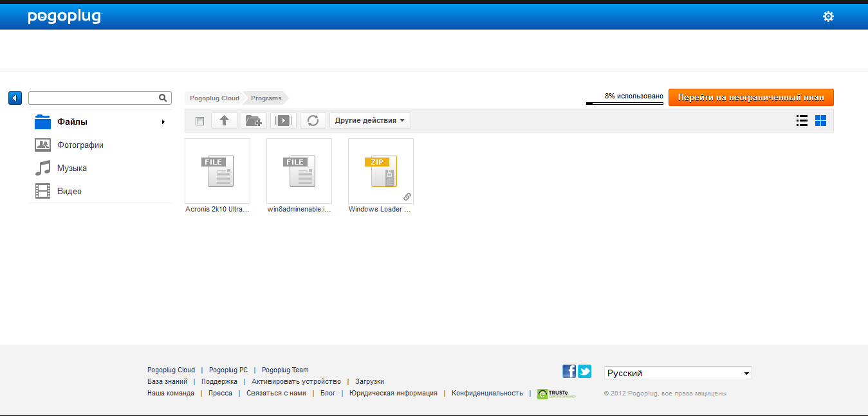Open the Pogoplug Team footer link
This screenshot has height=416, width=868.
coord(285,370)
